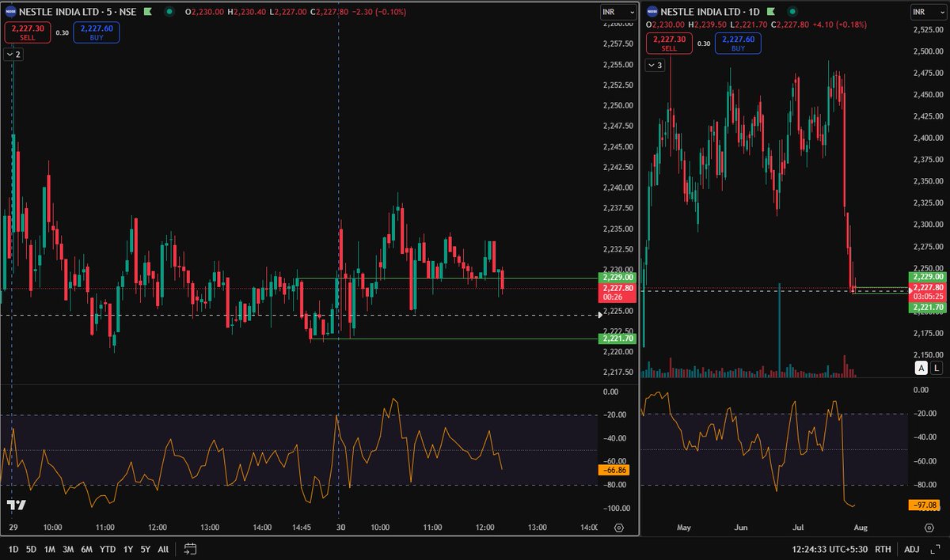This screenshot has width=950, height=560.
Task: Open INR currency dropdown on 5-minute chart
Action: tap(618, 13)
